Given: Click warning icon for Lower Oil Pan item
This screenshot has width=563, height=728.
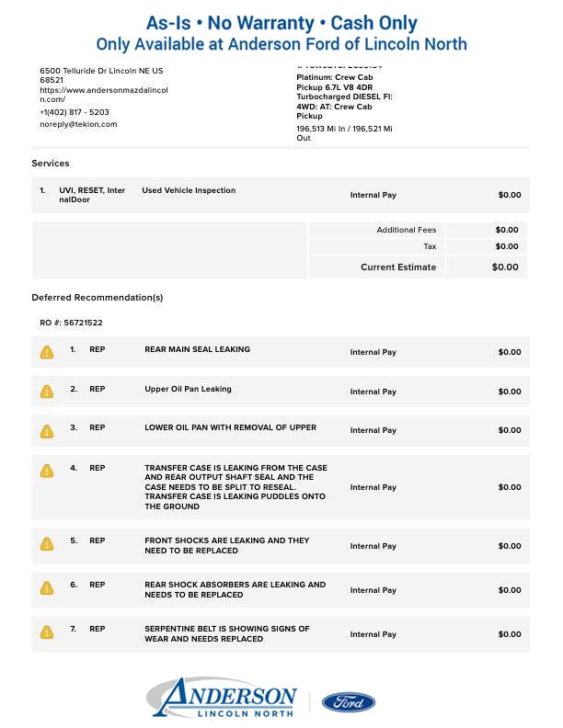Looking at the screenshot, I should [47, 431].
